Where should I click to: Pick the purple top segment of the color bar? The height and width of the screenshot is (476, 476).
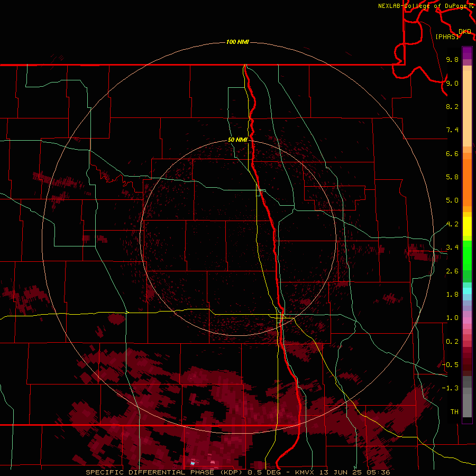pos(467,53)
